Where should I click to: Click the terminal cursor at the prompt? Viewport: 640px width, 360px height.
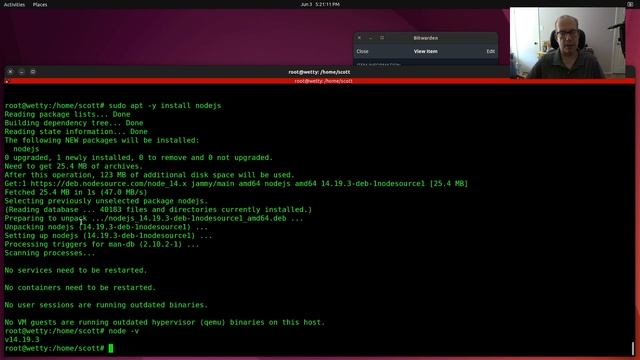[111, 348]
